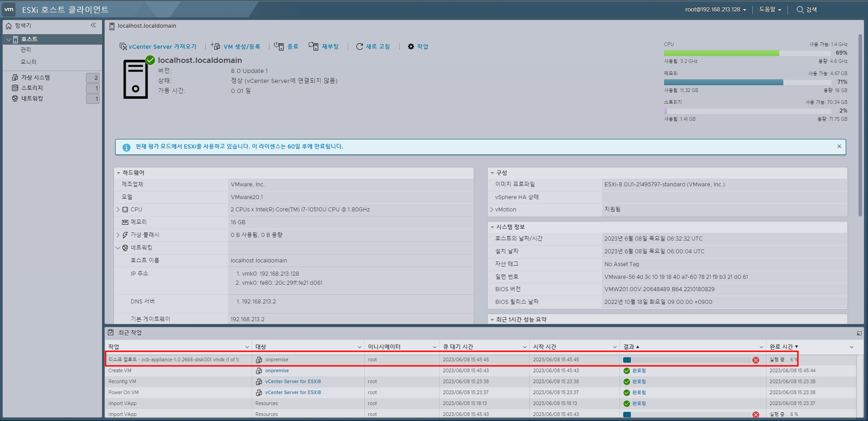868x421 pixels.
Task: Click the localhost.localdomain breadcrumb title
Action: 147,26
